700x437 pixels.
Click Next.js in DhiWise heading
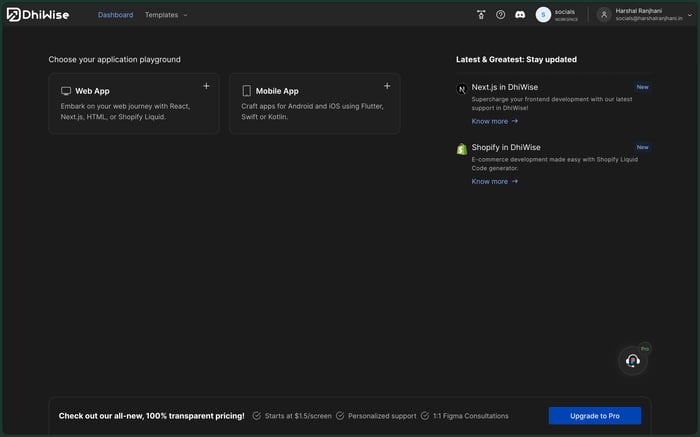[504, 87]
